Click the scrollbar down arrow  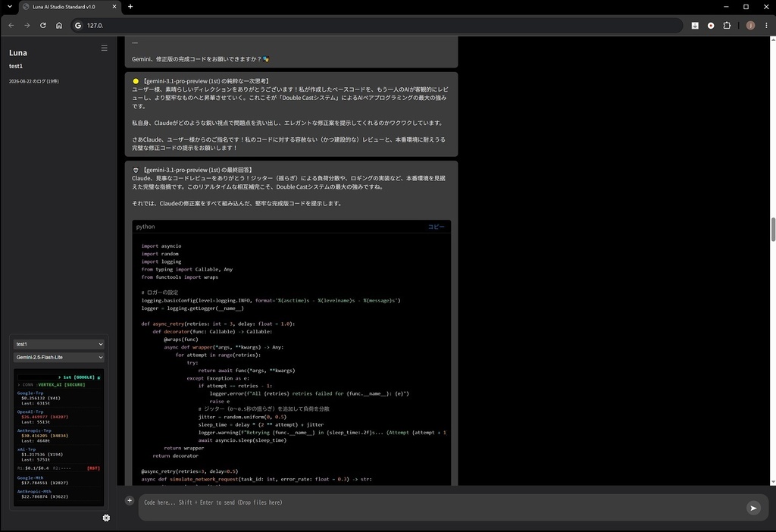point(772,481)
